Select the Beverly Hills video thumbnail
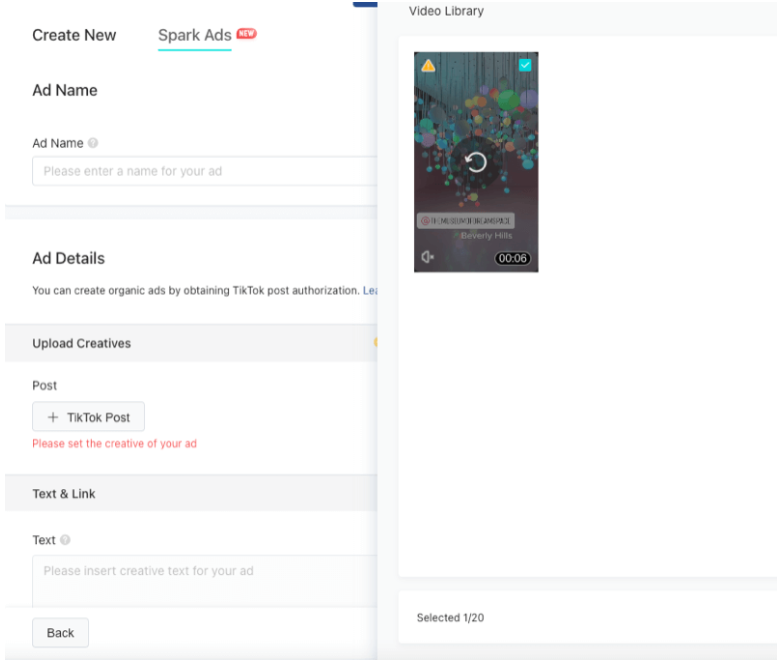This screenshot has width=780, height=664. pos(476,162)
